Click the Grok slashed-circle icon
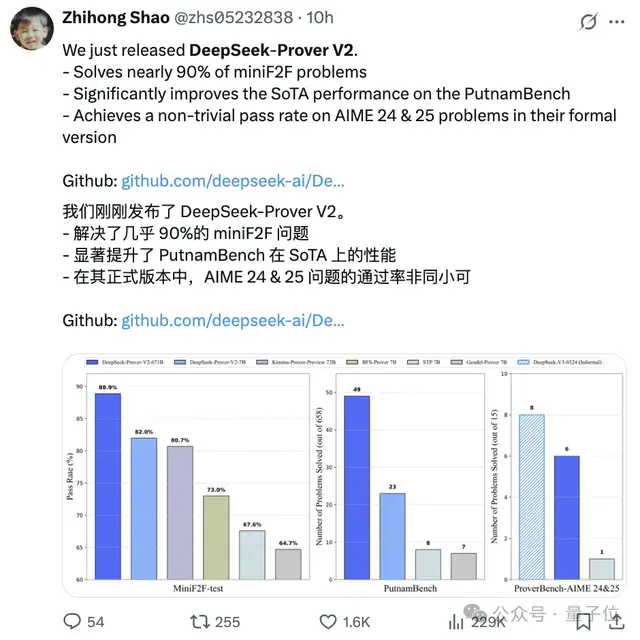 pos(588,20)
